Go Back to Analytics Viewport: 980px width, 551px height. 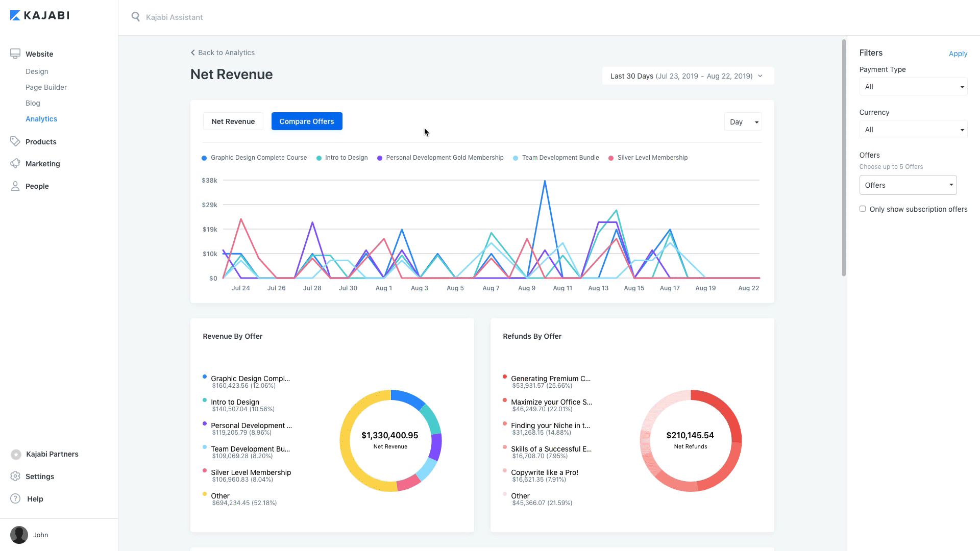pyautogui.click(x=223, y=53)
